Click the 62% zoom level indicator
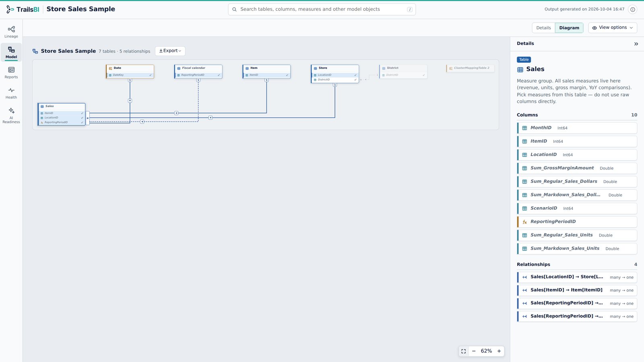 click(486, 351)
